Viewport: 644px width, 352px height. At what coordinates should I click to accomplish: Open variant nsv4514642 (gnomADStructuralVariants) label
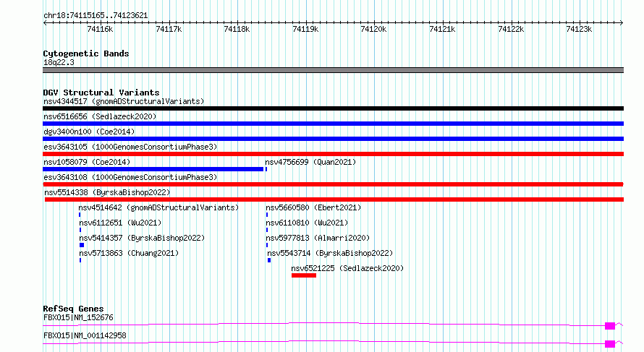(158, 207)
